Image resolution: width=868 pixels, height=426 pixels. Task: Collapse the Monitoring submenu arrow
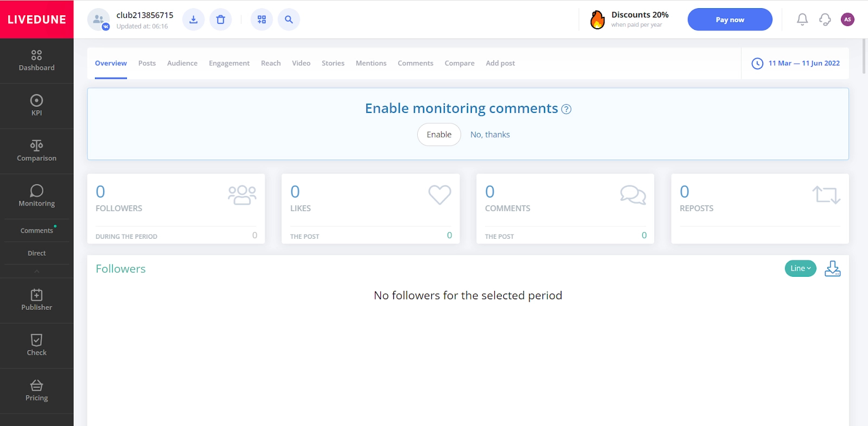click(x=36, y=271)
